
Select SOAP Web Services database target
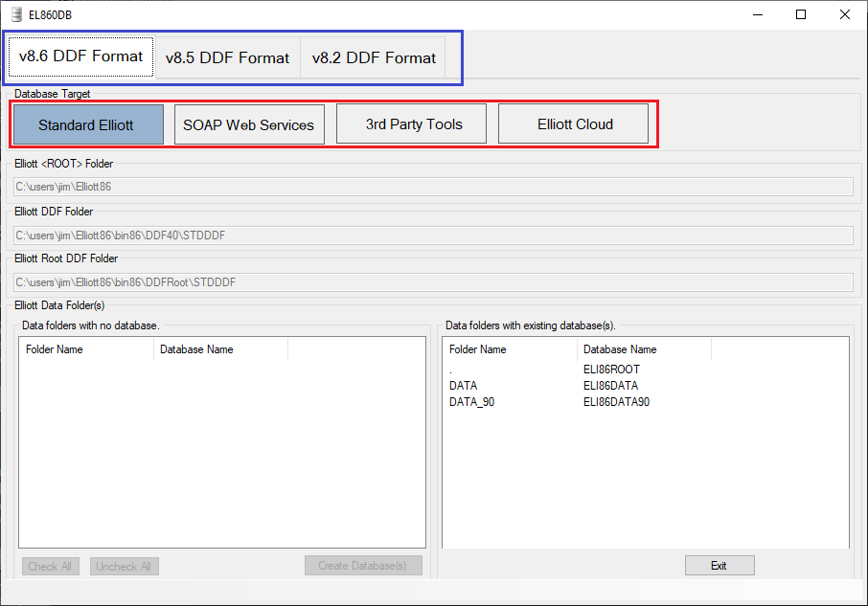[x=249, y=124]
